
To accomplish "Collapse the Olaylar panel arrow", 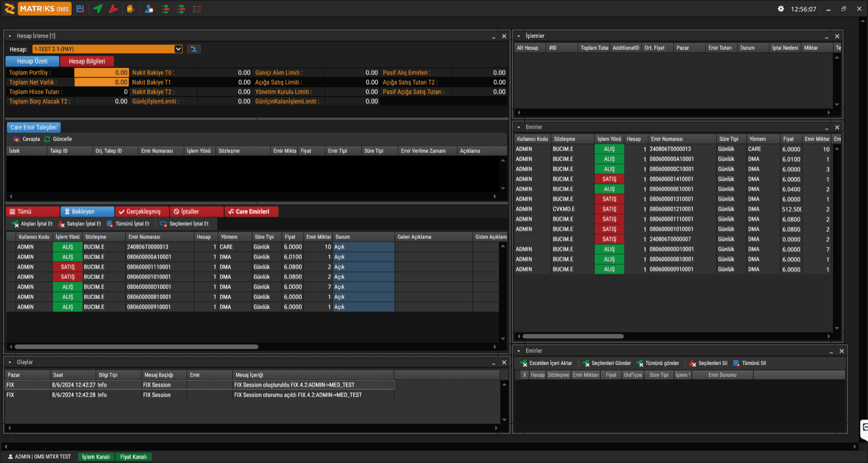I will (x=10, y=362).
